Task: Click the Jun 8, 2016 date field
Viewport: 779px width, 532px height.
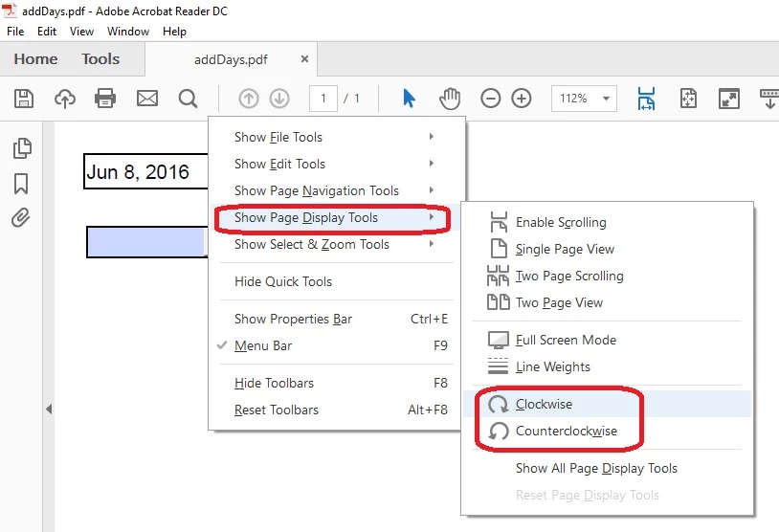Action: click(x=146, y=171)
